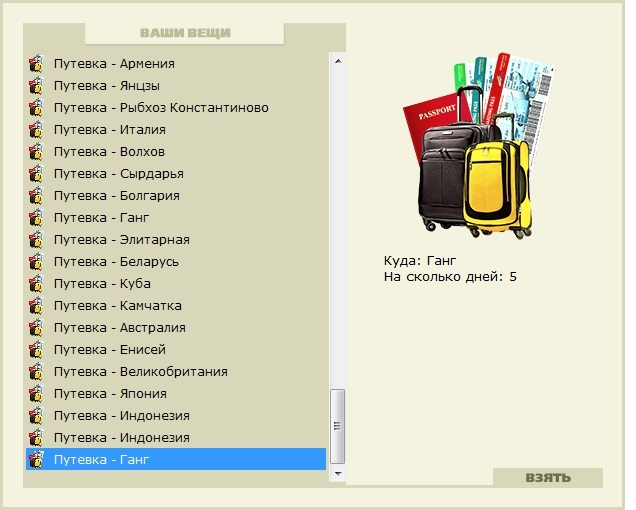
Task: Click the Куда: Ганг destination text
Action: pos(420,260)
